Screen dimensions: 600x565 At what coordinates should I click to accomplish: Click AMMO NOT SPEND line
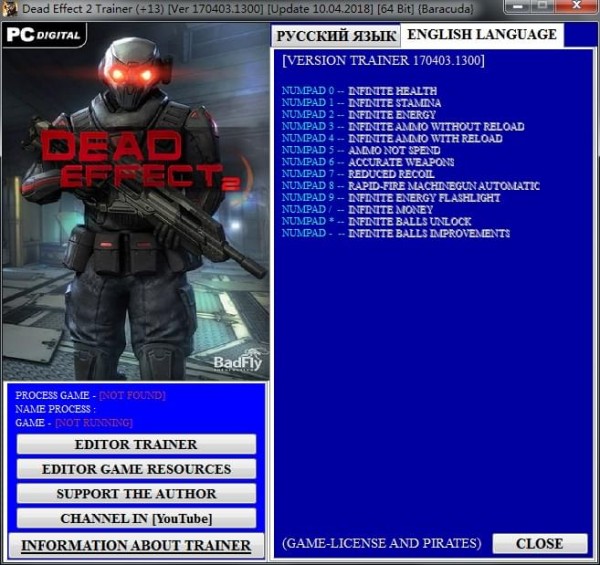361,150
